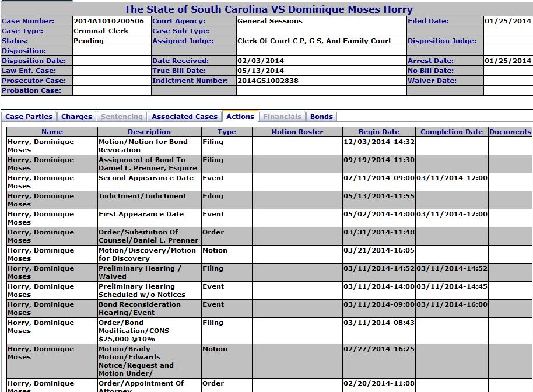Click the Begin Date column header
This screenshot has height=392, width=533.
(379, 132)
